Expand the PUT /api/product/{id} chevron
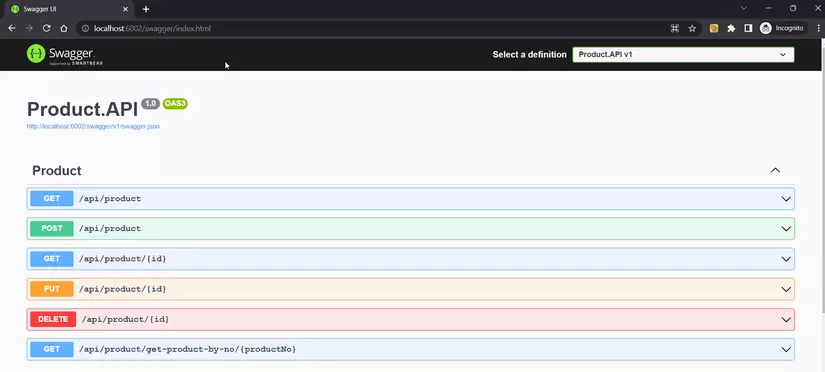The width and height of the screenshot is (825, 372). (x=786, y=289)
